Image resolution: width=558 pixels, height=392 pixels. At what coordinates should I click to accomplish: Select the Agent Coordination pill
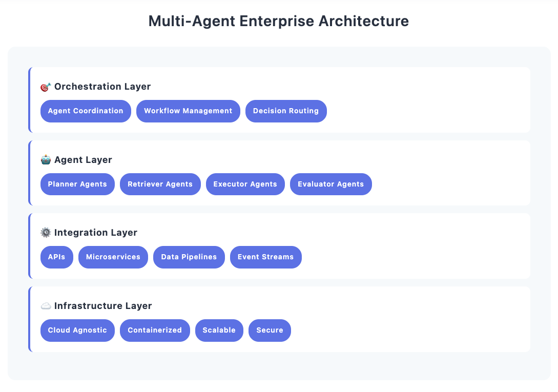click(86, 111)
